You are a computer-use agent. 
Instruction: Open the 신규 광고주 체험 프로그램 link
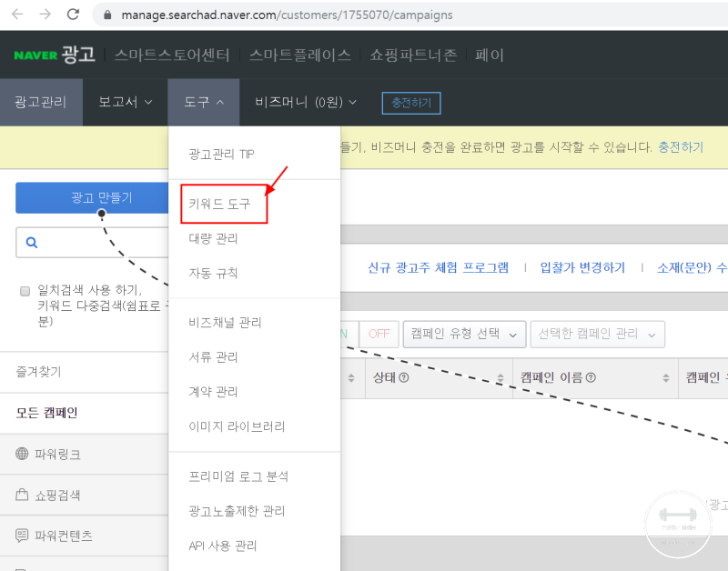point(438,267)
